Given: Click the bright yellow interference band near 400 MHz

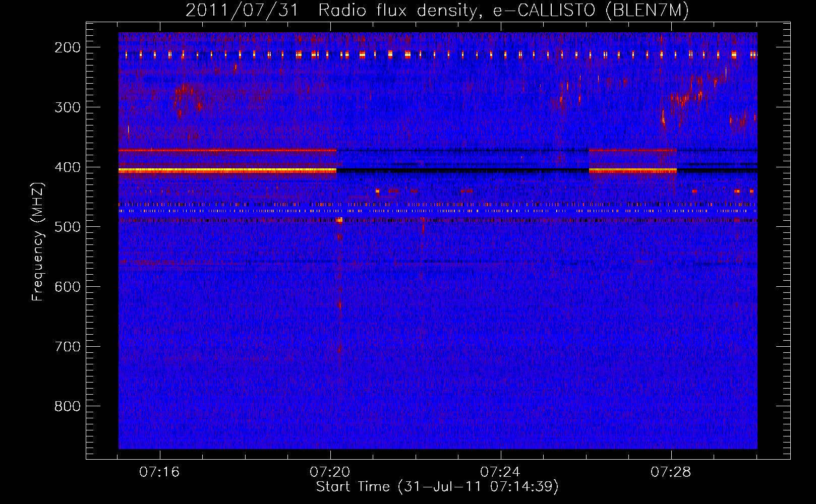Looking at the screenshot, I should (227, 171).
